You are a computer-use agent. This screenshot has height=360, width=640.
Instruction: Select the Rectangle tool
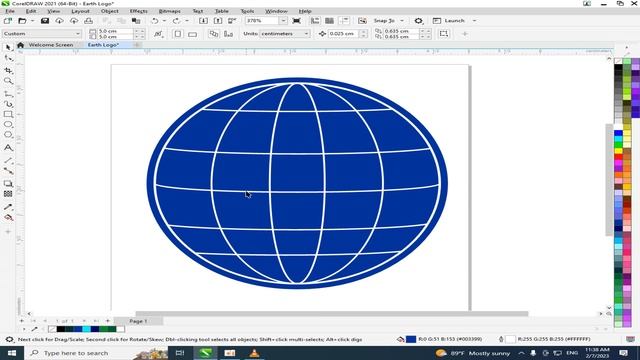[8, 114]
